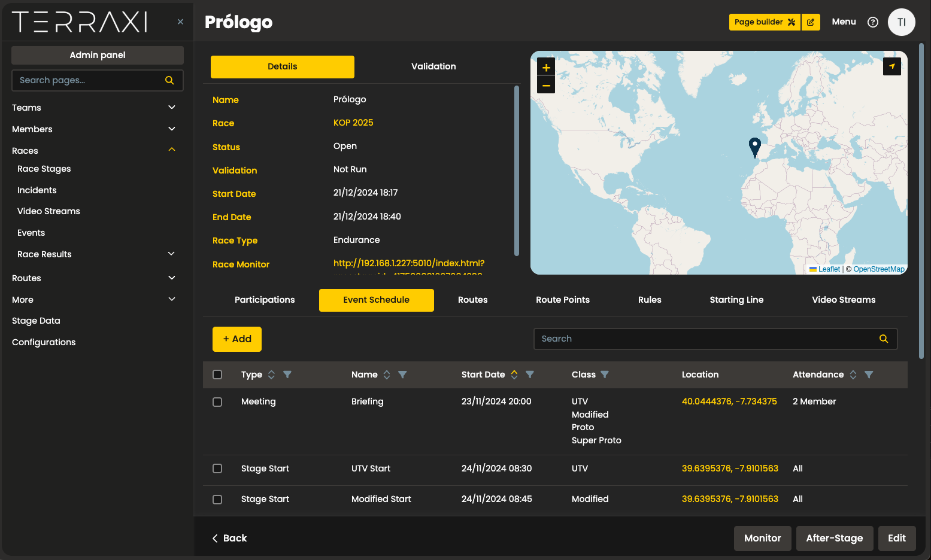Switch to the Routes tab

pos(473,300)
